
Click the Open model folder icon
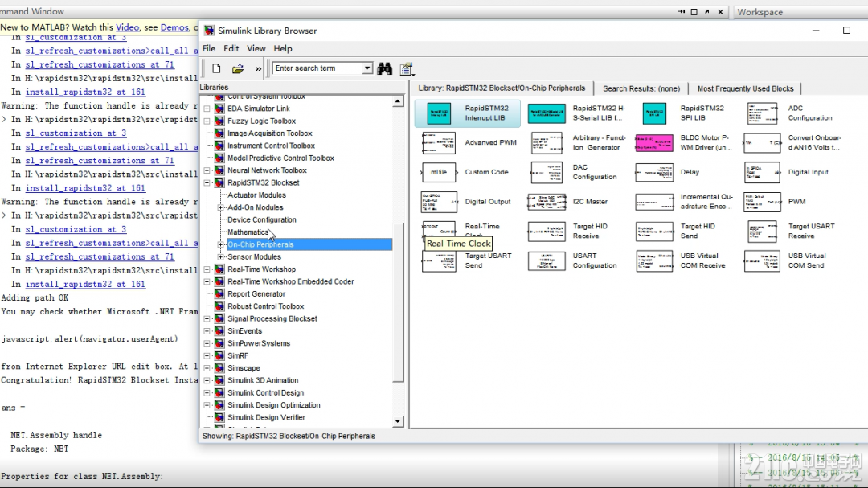coord(237,68)
